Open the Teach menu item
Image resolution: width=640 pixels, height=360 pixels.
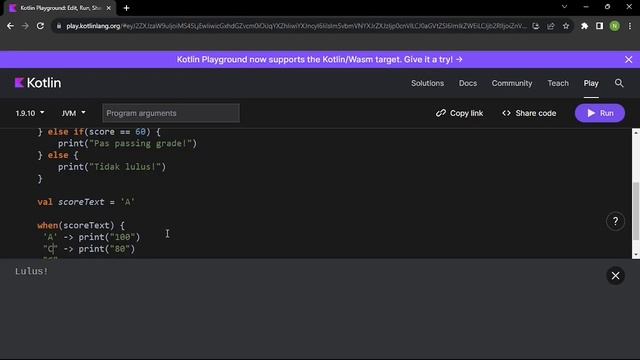(x=558, y=83)
